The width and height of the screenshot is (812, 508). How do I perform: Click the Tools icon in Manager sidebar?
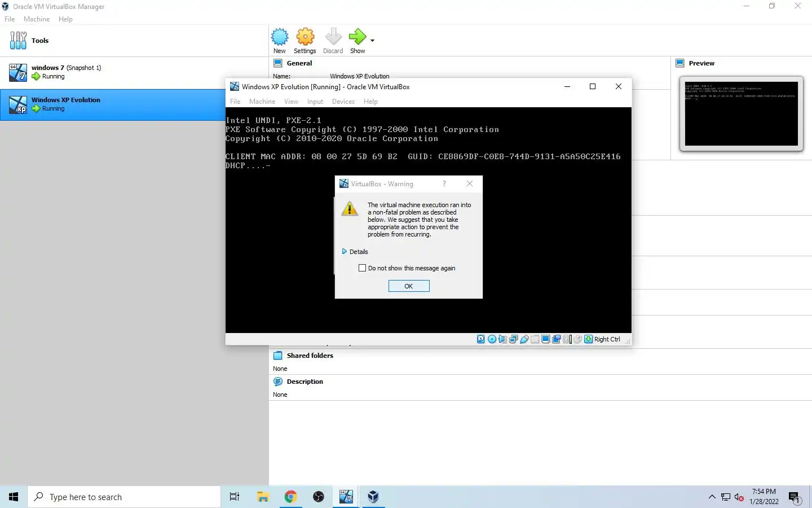click(18, 41)
